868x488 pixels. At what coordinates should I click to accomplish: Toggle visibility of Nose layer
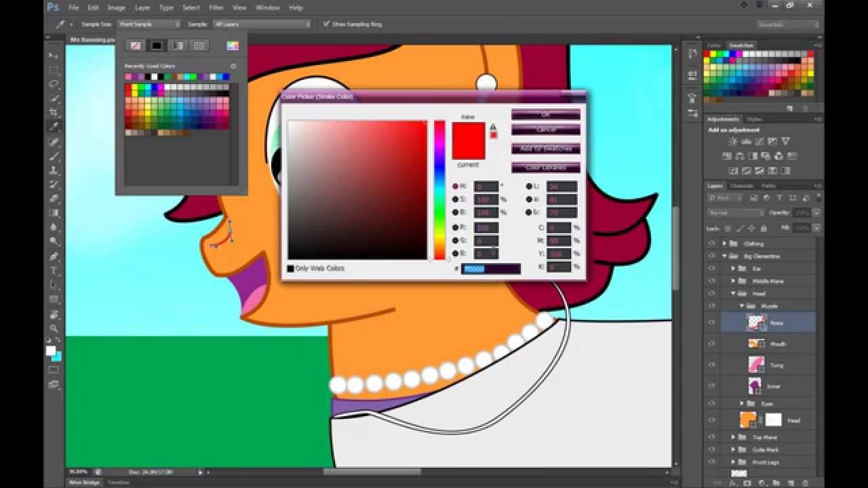tap(711, 323)
